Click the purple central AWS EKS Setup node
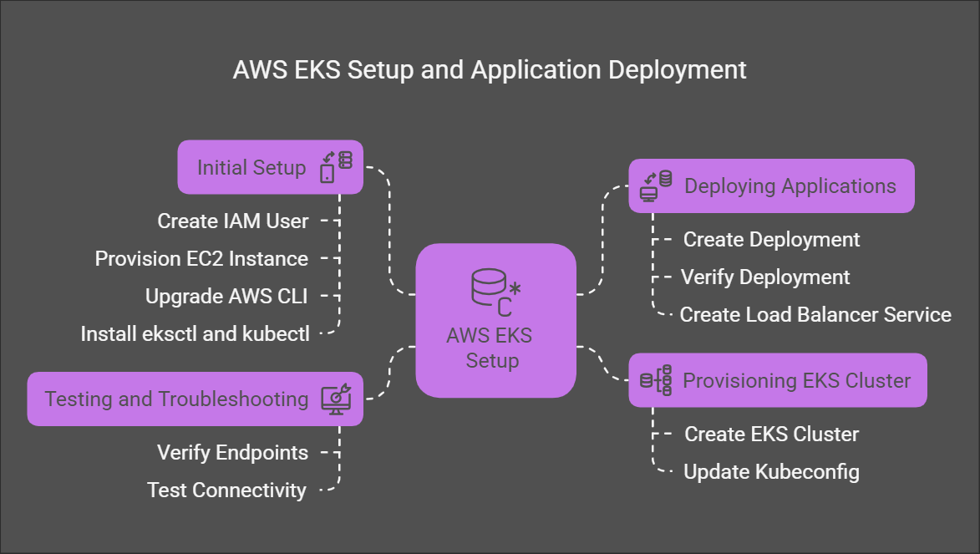980x554 pixels. (495, 322)
